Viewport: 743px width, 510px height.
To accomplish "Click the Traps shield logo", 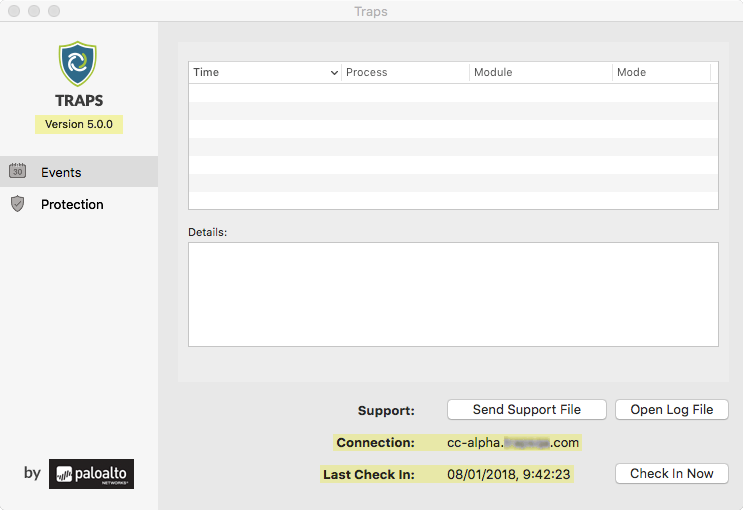I will point(78,64).
